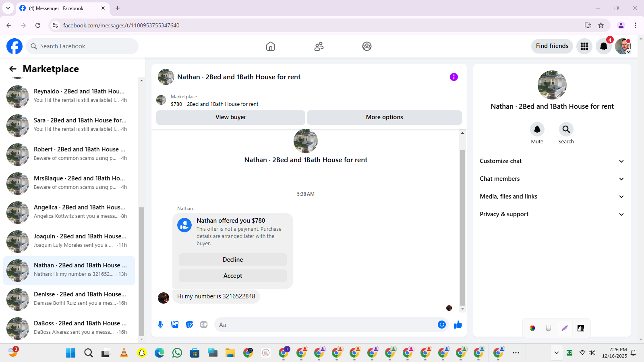Viewport: 644px width, 362px height.
Task: Open browser profile avatar icon
Action: coord(621,25)
